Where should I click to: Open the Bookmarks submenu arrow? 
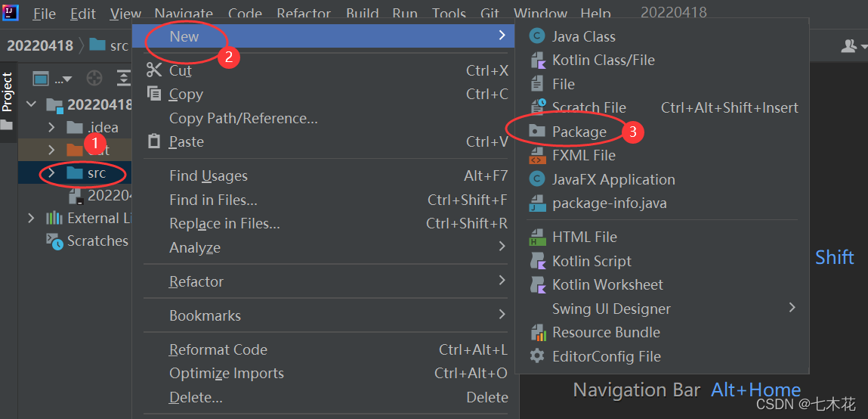(x=502, y=315)
